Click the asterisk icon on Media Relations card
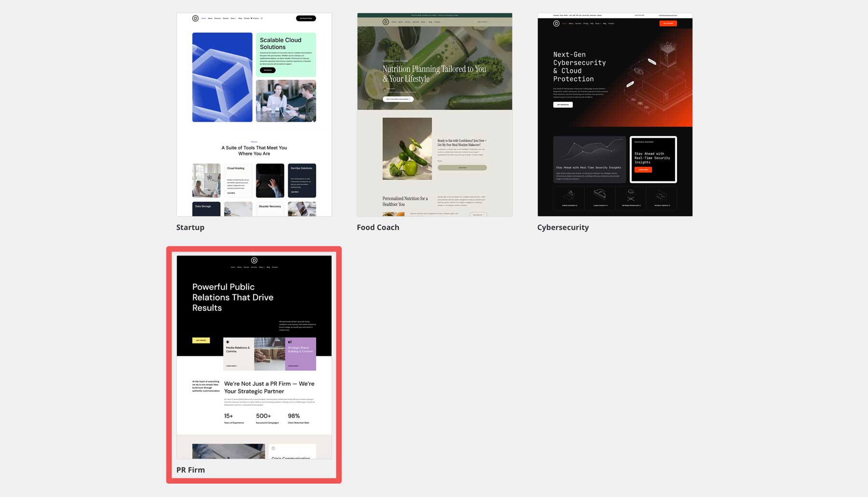This screenshot has width=868, height=497. [227, 343]
